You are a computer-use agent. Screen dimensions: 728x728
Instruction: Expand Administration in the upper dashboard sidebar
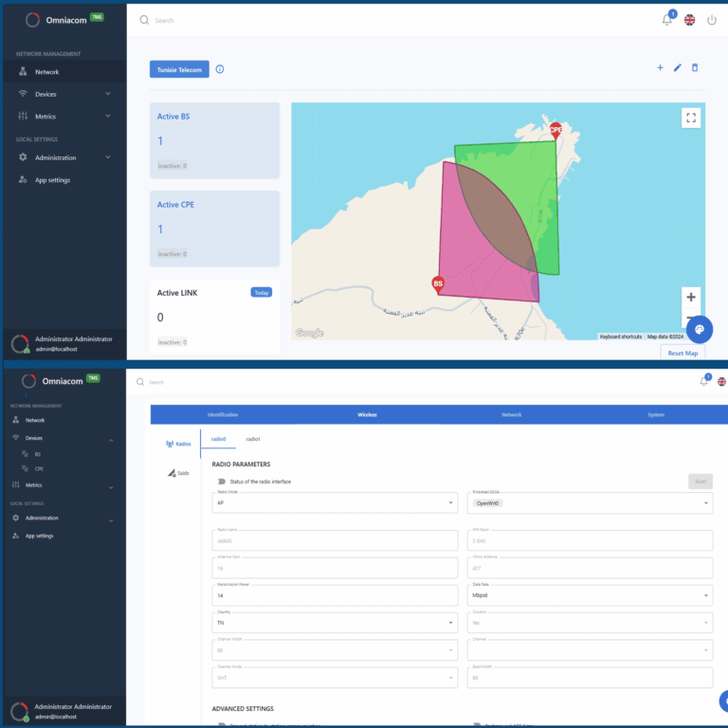coord(64,157)
